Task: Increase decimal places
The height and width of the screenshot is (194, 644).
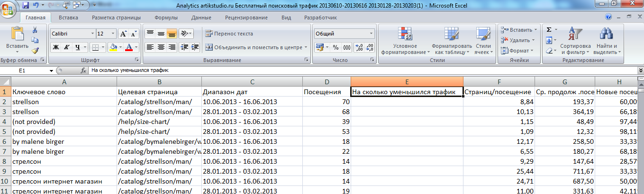Action: tap(359, 47)
